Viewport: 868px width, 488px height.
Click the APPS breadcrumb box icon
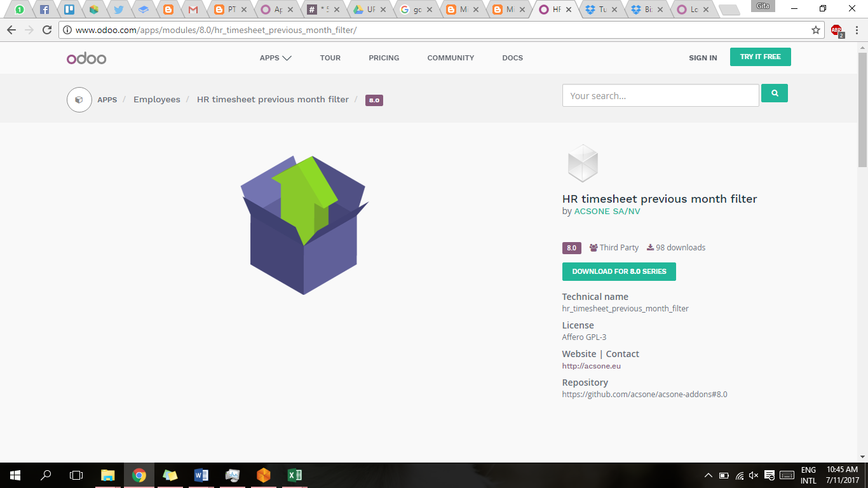(79, 100)
